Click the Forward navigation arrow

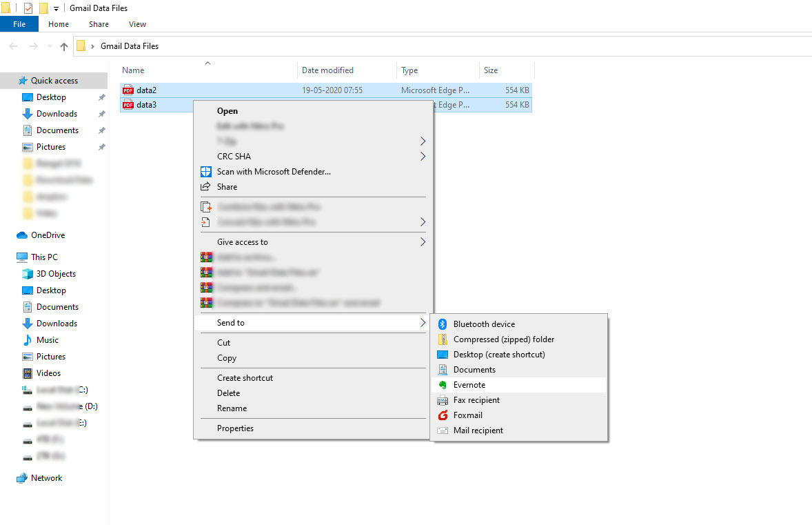pos(33,46)
